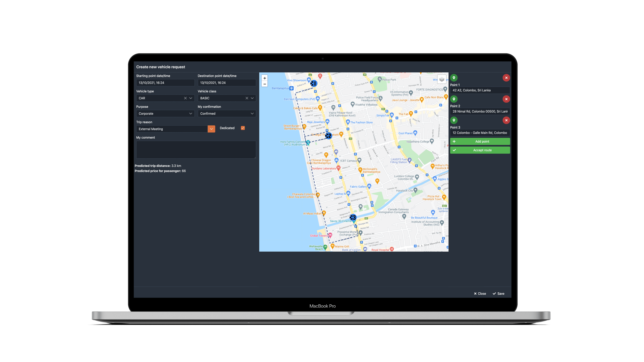The width and height of the screenshot is (644, 362).
Task: Open My confirmation dropdown
Action: coord(227,114)
